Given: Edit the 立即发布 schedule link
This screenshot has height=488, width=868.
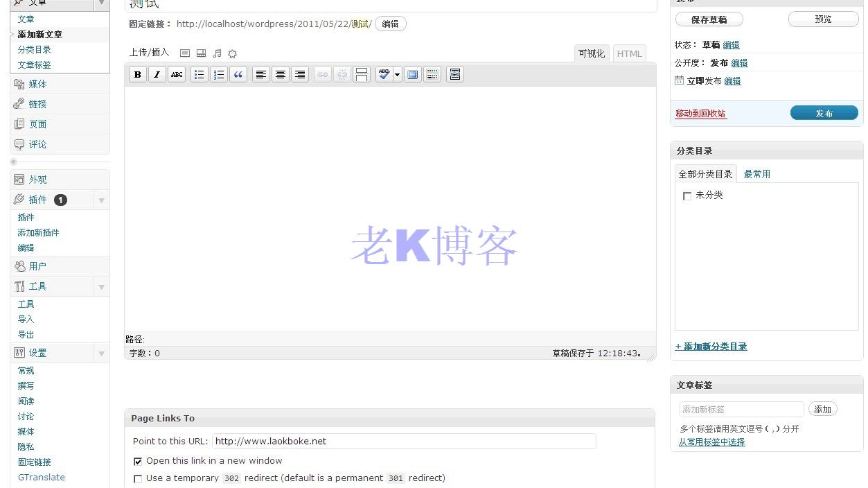Looking at the screenshot, I should (732, 81).
